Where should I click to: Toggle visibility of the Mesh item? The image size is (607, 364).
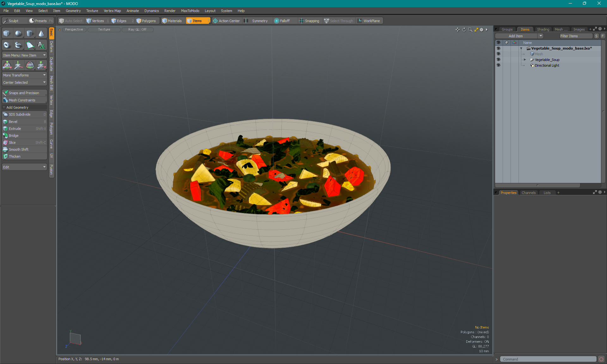(499, 54)
